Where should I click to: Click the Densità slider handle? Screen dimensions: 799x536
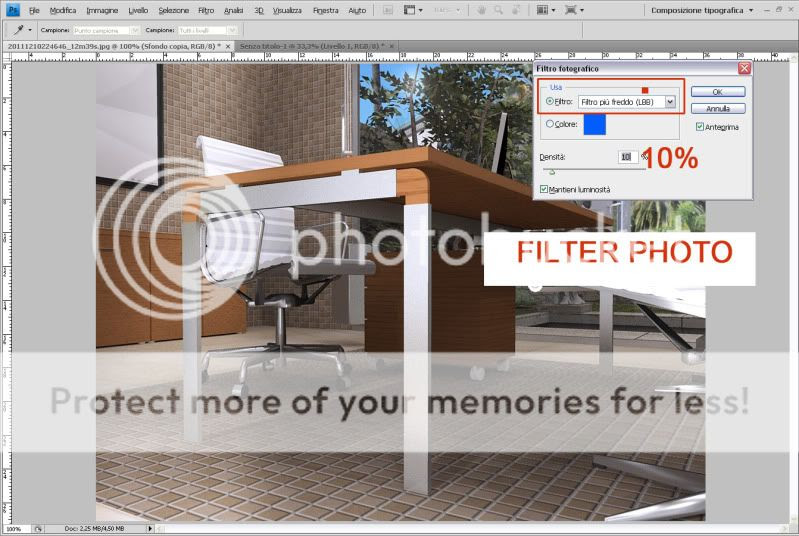pyautogui.click(x=551, y=171)
